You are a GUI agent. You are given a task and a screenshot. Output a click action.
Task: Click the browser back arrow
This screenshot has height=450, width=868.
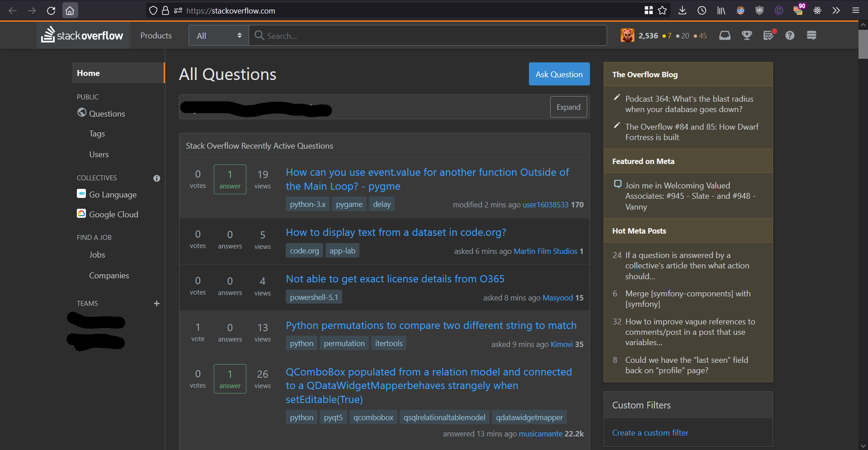coord(13,10)
